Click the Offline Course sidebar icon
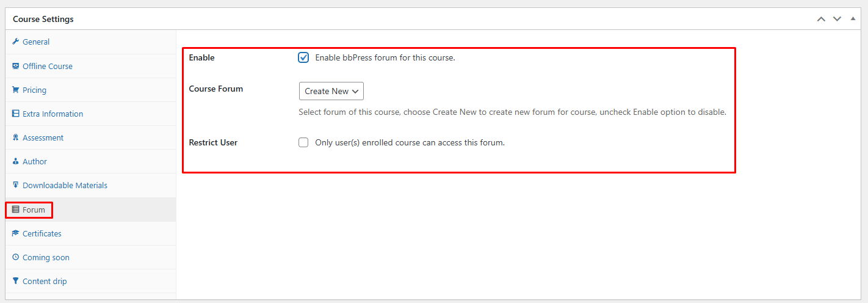Image resolution: width=868 pixels, height=303 pixels. pos(16,66)
